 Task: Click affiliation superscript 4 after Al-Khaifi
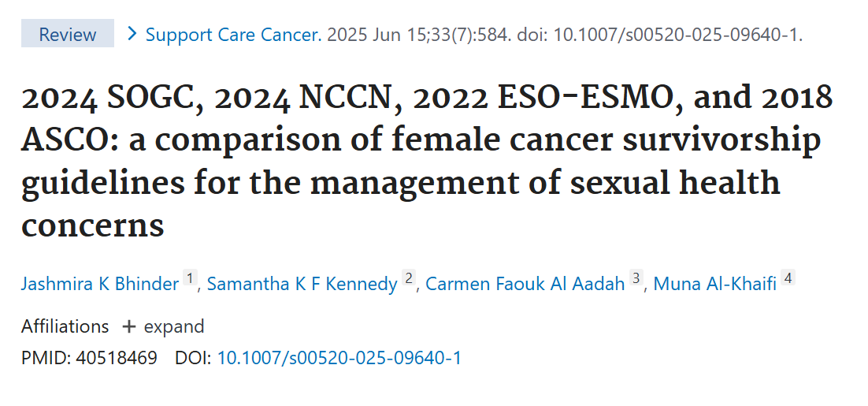coord(788,278)
